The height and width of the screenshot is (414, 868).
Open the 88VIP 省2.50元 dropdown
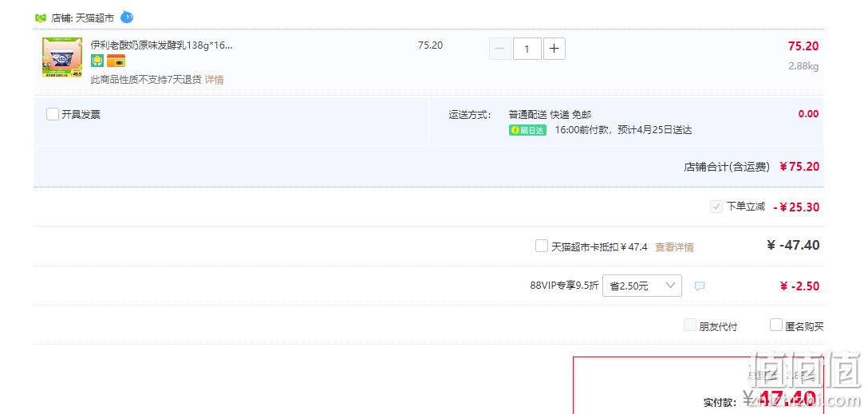coord(642,286)
